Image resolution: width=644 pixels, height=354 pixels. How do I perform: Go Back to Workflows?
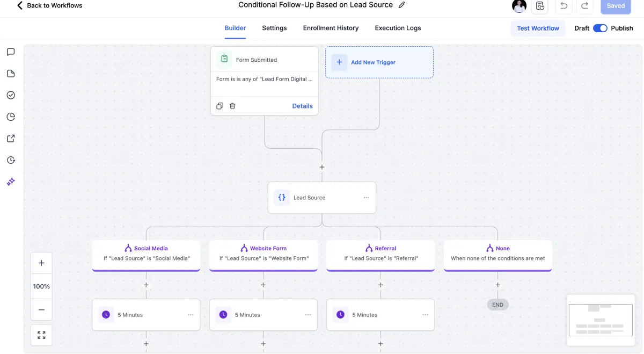(x=49, y=5)
